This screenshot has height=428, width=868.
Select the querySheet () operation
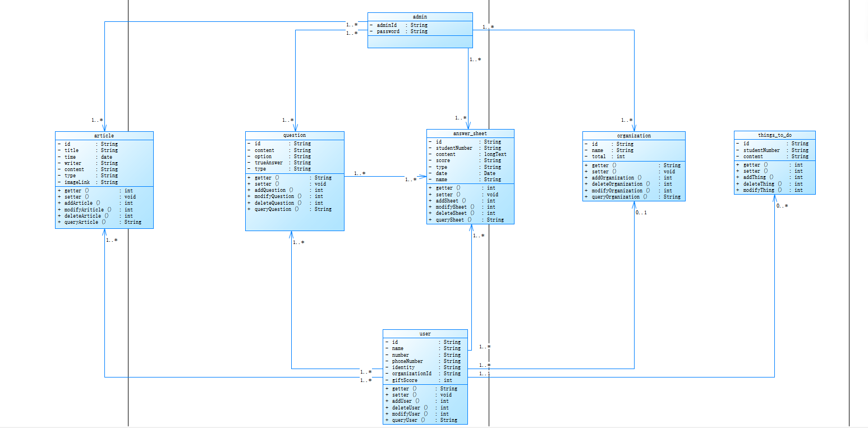click(467, 220)
